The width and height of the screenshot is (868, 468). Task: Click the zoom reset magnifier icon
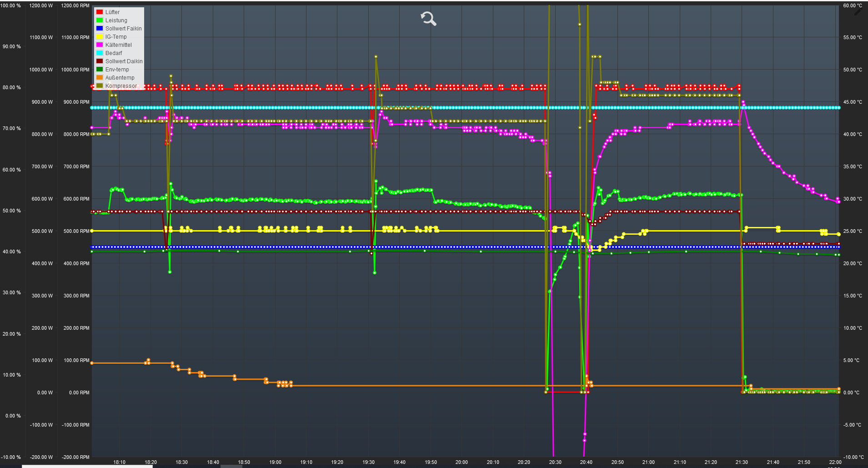click(428, 19)
